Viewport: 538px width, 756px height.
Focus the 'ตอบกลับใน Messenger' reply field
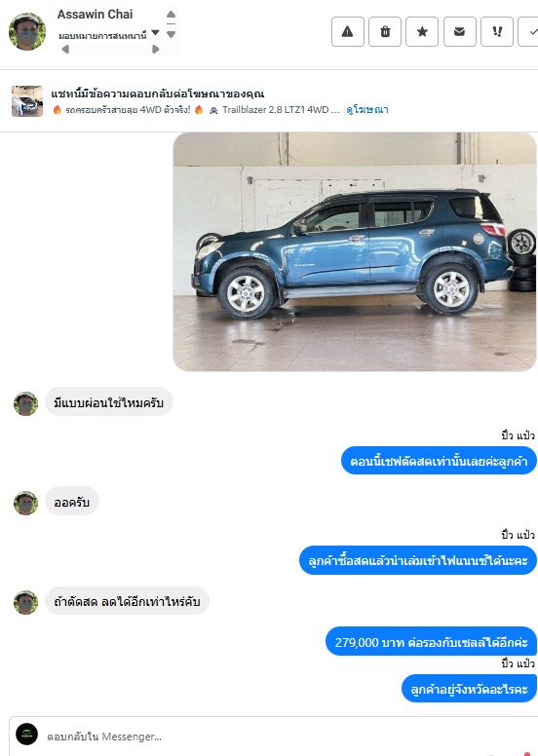coord(270,737)
